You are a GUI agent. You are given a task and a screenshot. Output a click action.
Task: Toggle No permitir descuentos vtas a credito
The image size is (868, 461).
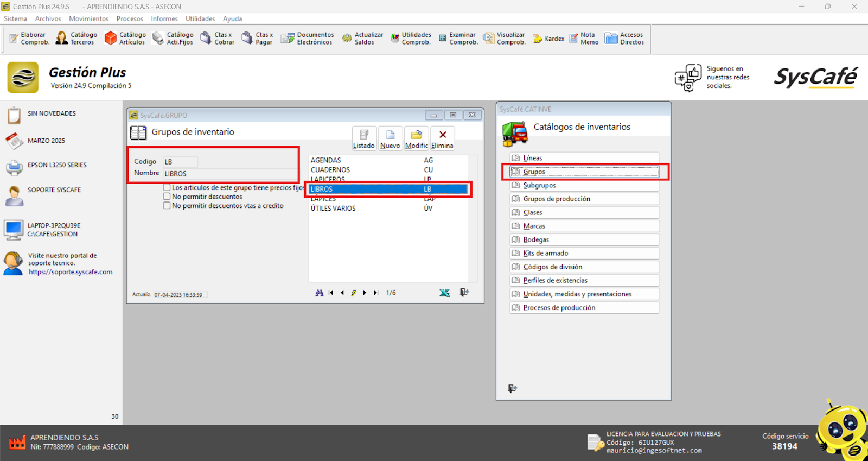pos(167,206)
